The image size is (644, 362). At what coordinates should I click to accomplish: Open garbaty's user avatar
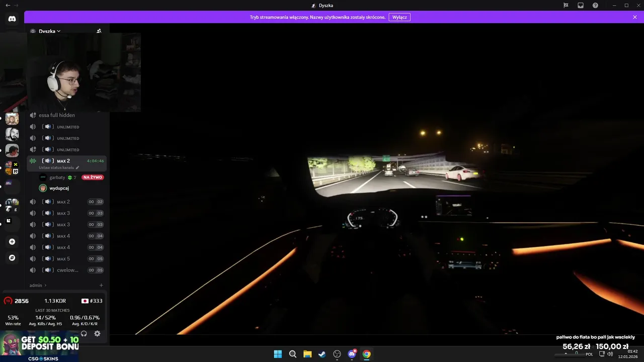(x=43, y=177)
